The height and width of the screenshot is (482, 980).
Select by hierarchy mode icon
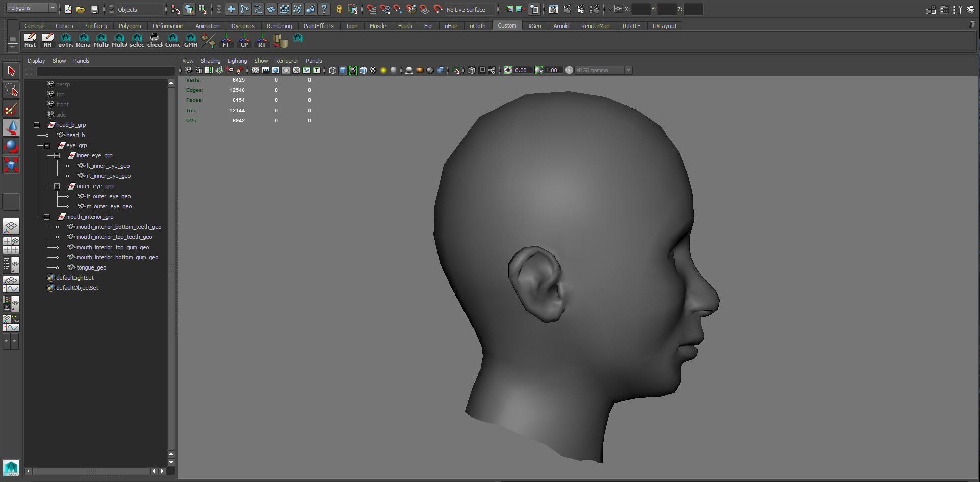point(176,9)
